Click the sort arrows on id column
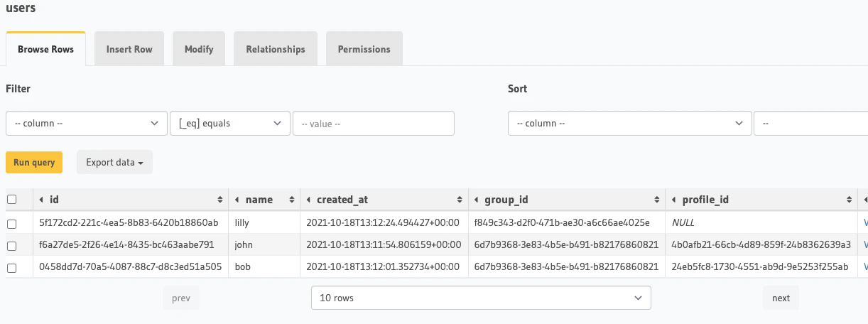This screenshot has width=868, height=324. click(x=219, y=200)
